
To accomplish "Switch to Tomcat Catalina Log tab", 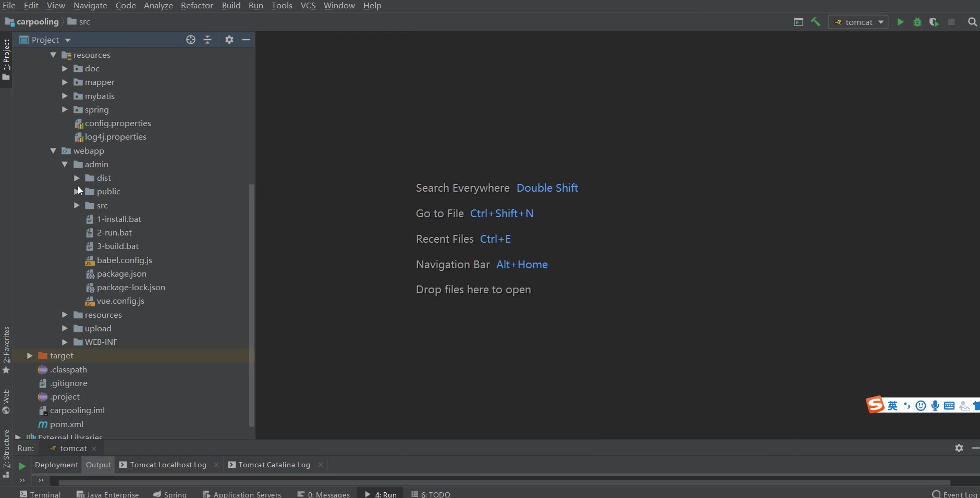I will (x=274, y=465).
